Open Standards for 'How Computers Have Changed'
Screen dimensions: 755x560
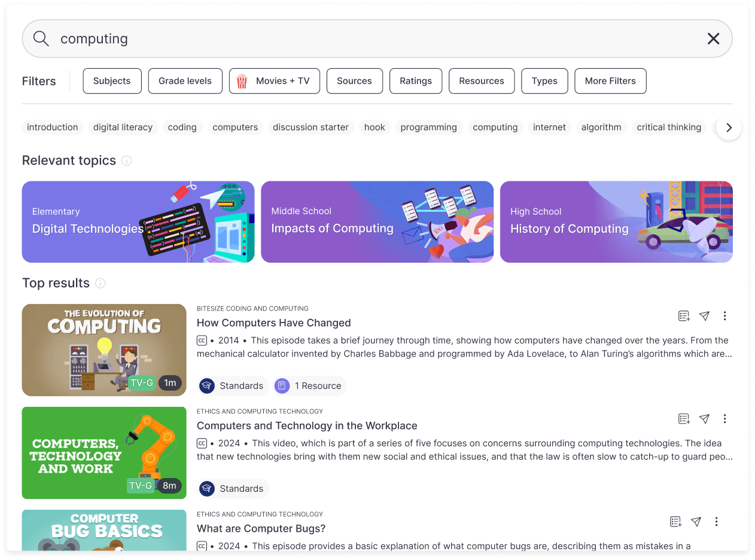point(233,386)
